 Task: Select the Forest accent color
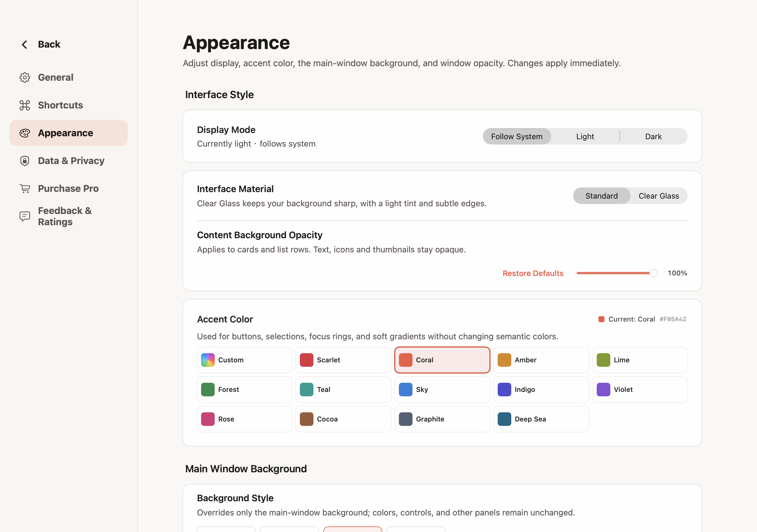pyautogui.click(x=244, y=390)
